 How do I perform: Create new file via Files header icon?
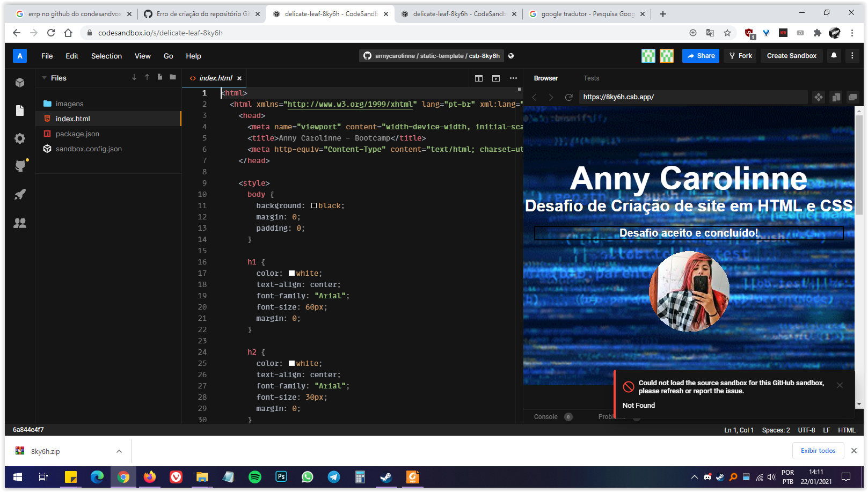tap(160, 77)
